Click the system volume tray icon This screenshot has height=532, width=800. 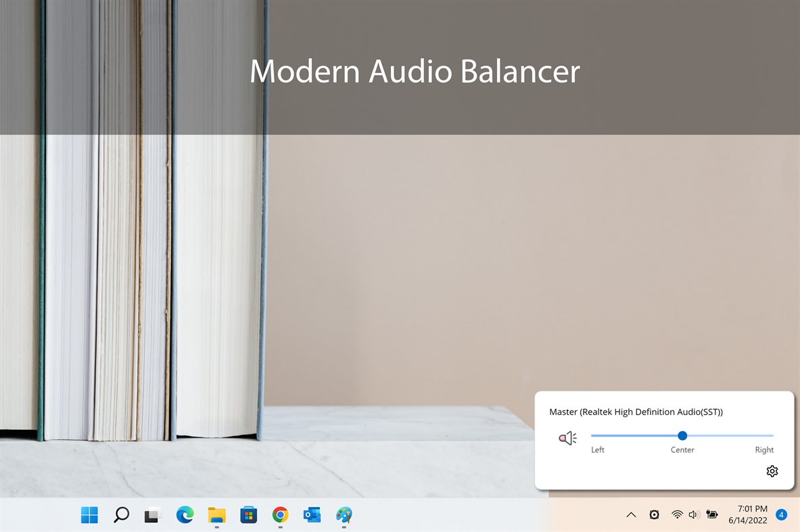pyautogui.click(x=693, y=514)
